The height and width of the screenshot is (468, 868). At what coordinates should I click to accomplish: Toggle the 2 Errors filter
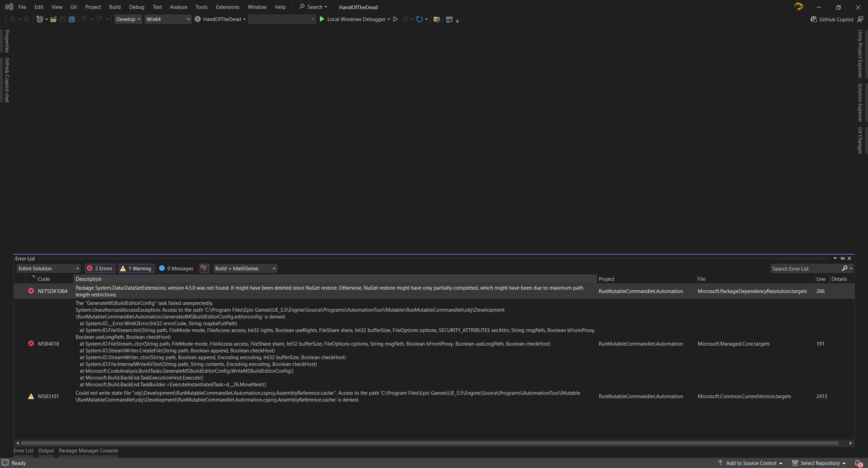[x=100, y=268]
